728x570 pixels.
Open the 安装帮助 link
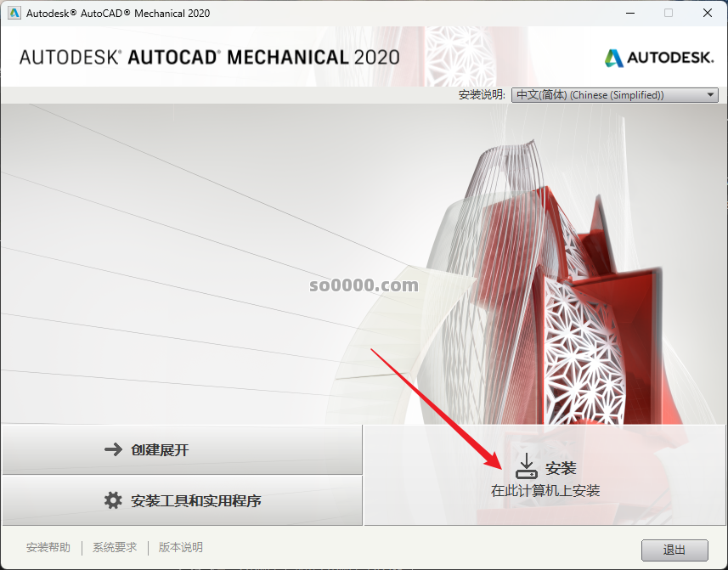pyautogui.click(x=48, y=548)
